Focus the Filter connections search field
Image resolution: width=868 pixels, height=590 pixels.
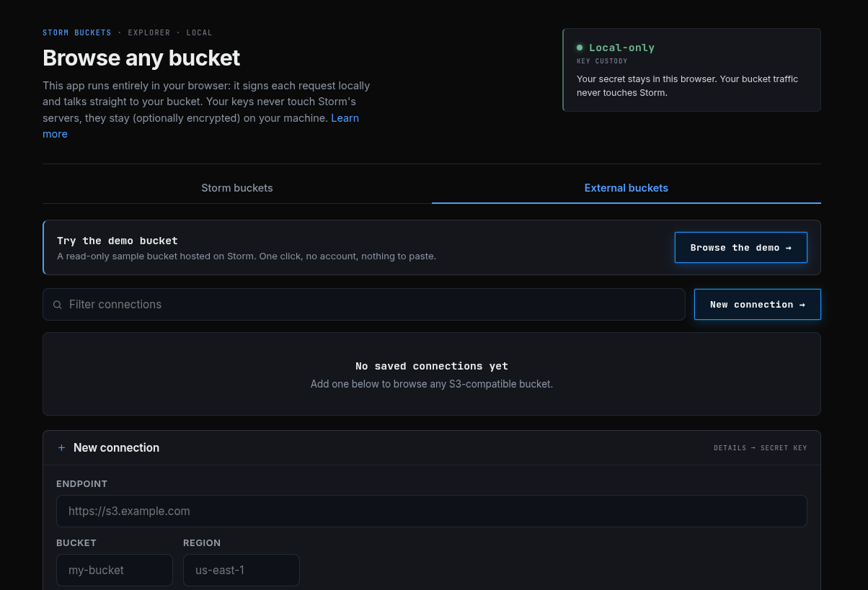pos(364,305)
